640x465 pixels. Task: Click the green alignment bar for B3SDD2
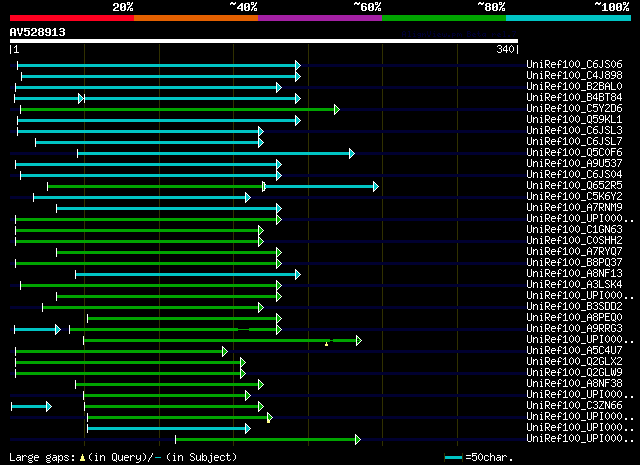151,307
